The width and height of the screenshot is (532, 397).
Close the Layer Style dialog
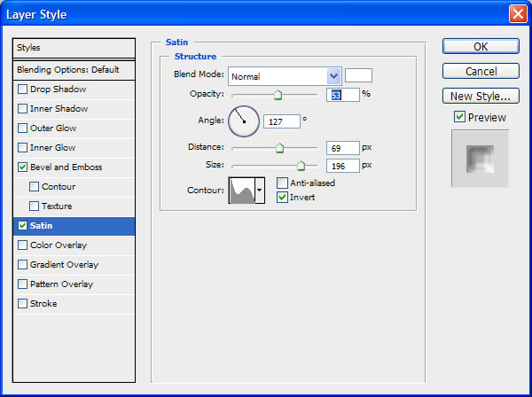click(x=518, y=14)
